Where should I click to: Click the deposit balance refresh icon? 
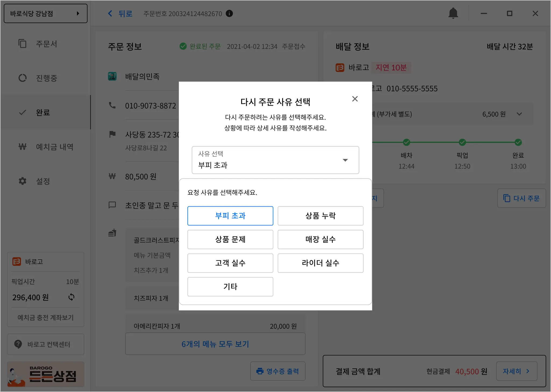(x=71, y=297)
